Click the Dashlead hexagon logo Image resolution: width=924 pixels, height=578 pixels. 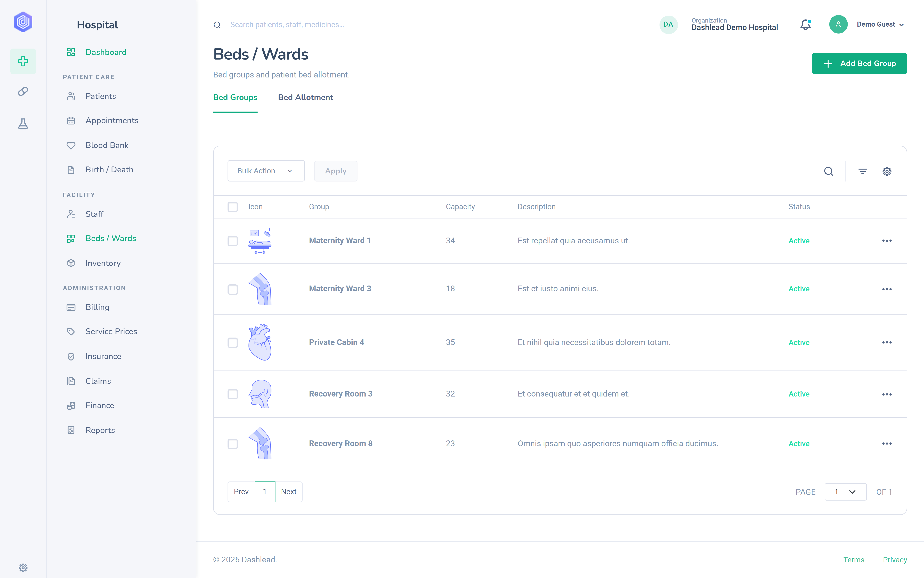coord(23,22)
